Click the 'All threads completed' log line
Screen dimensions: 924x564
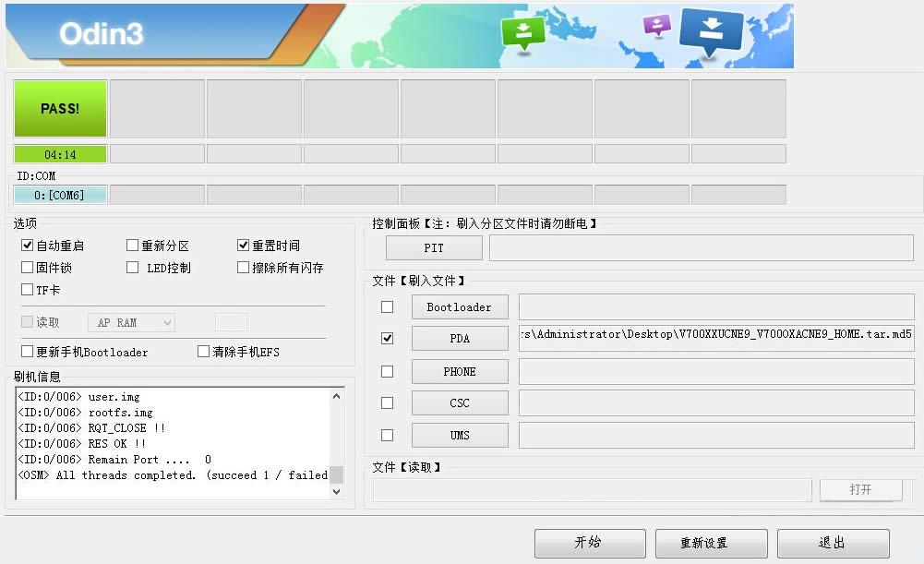coord(173,475)
